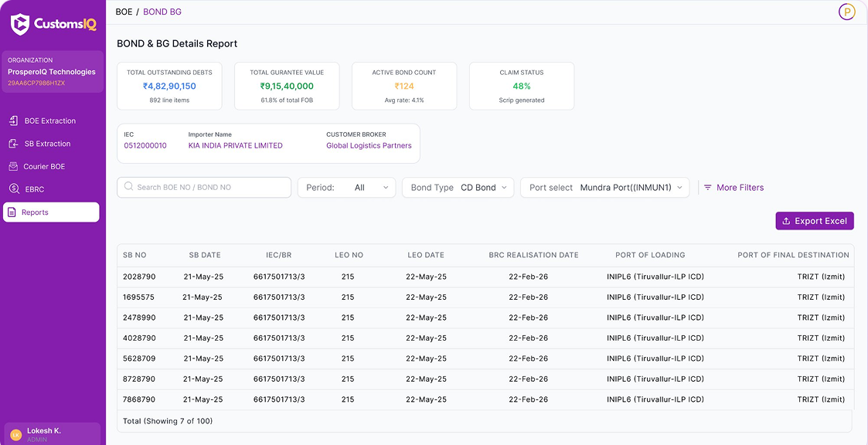Click the Courier BOE sidebar icon
Screen dimensions: 868x445
(x=13, y=166)
